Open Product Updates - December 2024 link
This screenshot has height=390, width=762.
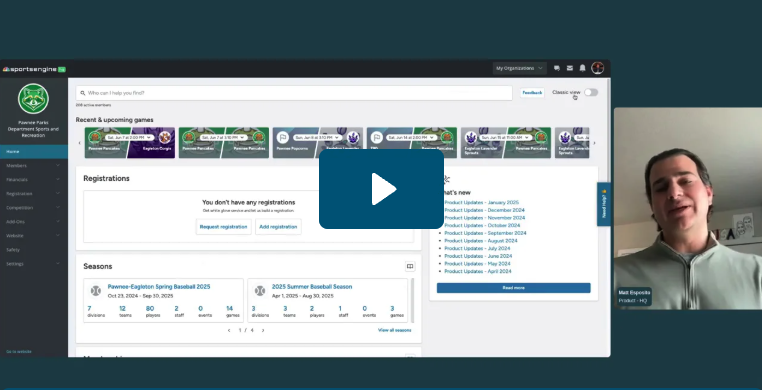(x=485, y=210)
